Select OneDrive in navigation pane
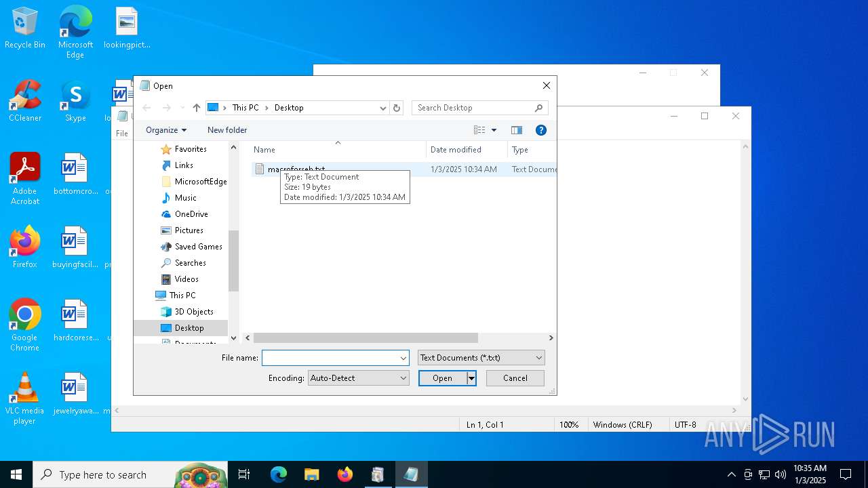 191,214
